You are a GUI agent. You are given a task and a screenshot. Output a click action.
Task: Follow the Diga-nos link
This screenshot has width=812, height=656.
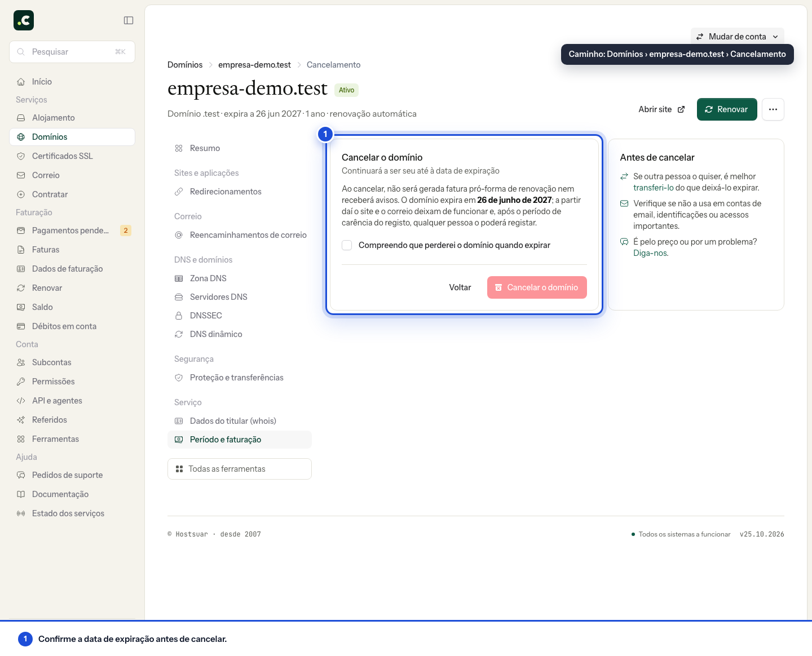pos(650,253)
